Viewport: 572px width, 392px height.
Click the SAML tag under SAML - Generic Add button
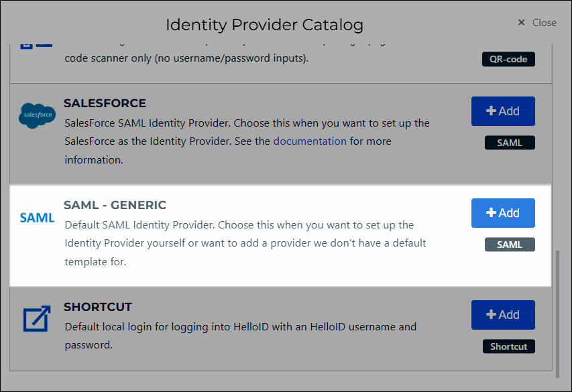pos(510,245)
